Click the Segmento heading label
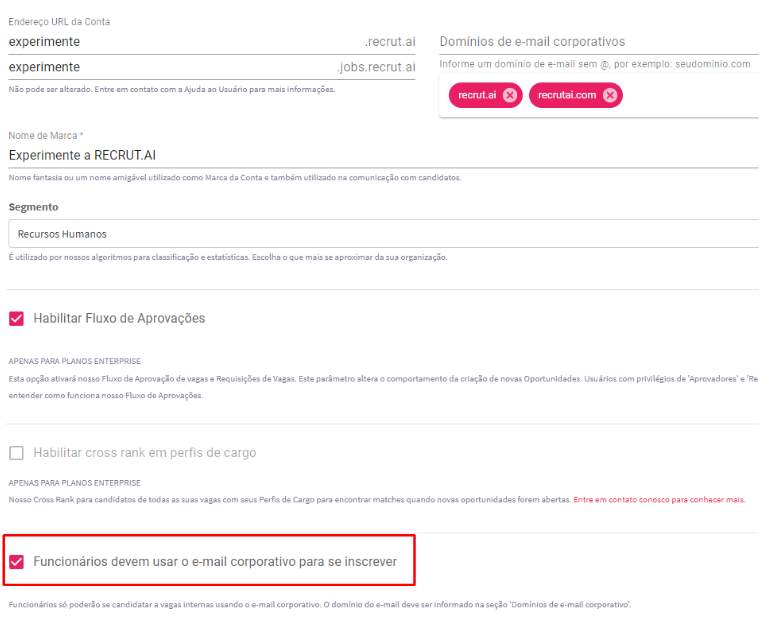 coord(34,207)
